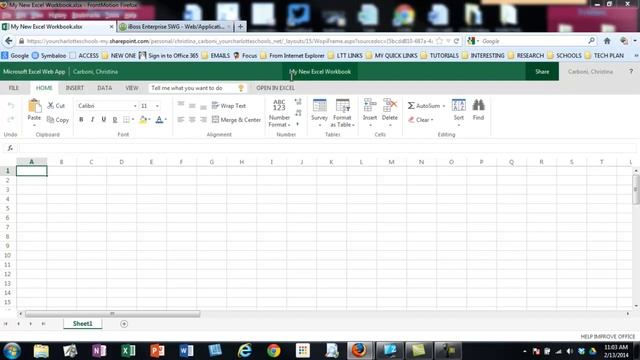Switch to the DATA ribbon tab
This screenshot has width=640, height=360.
point(104,88)
